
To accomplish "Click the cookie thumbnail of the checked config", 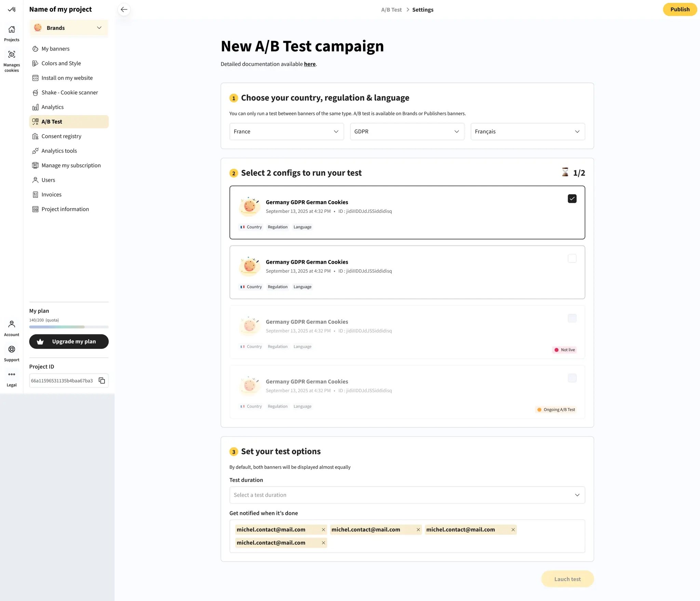I will coord(250,206).
